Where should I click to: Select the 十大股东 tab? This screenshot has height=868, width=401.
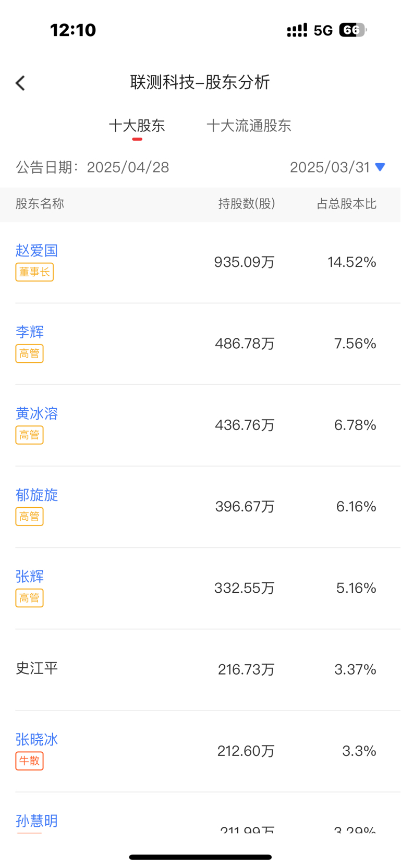click(137, 126)
